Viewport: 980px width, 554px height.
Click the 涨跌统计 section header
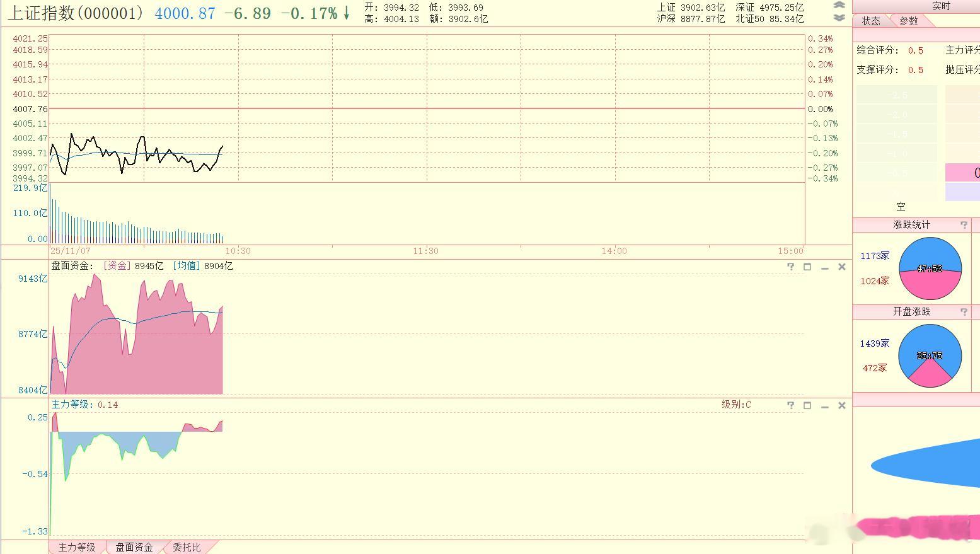[911, 224]
